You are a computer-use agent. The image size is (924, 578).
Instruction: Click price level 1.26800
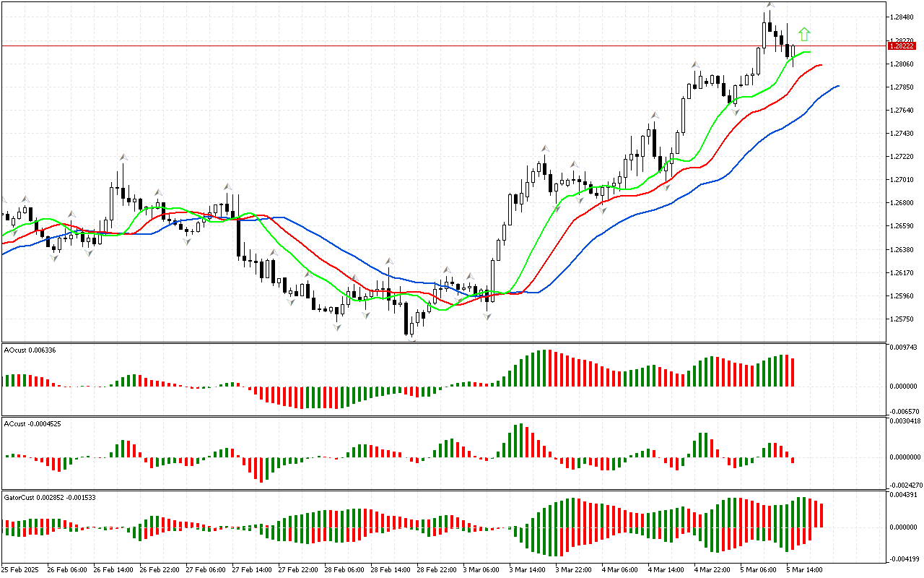click(x=903, y=203)
